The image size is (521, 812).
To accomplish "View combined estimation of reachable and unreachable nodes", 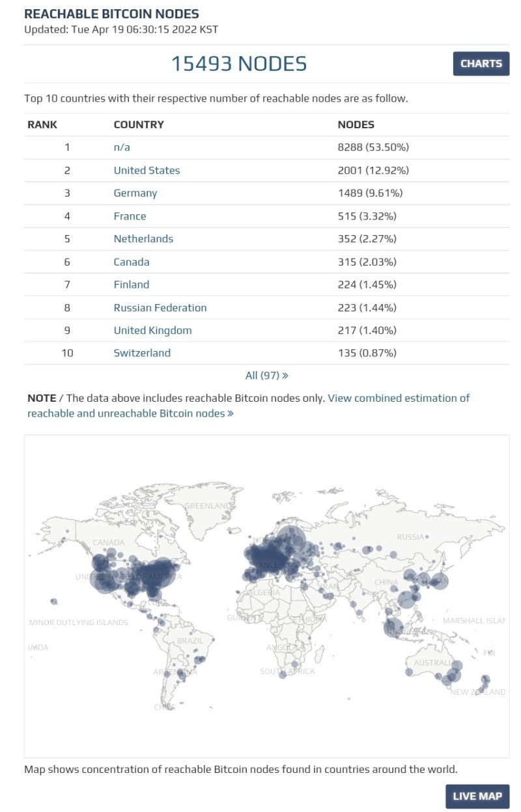I will [x=248, y=406].
